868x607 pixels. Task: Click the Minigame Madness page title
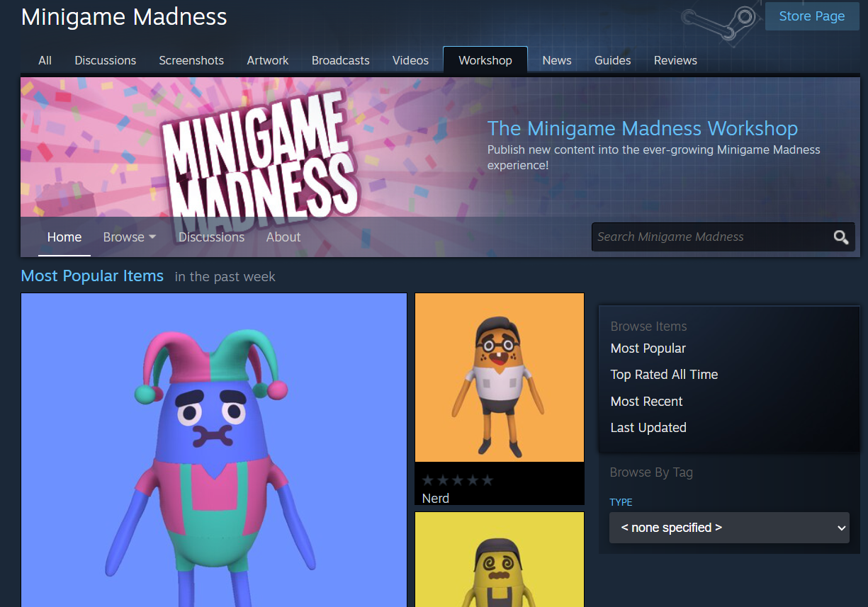coord(124,17)
